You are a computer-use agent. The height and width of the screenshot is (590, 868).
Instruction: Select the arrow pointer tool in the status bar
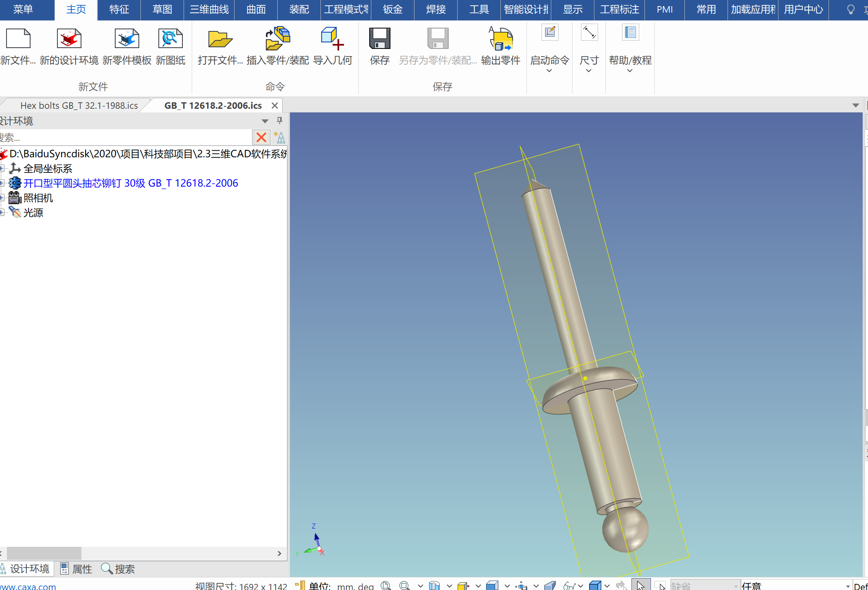pyautogui.click(x=641, y=585)
